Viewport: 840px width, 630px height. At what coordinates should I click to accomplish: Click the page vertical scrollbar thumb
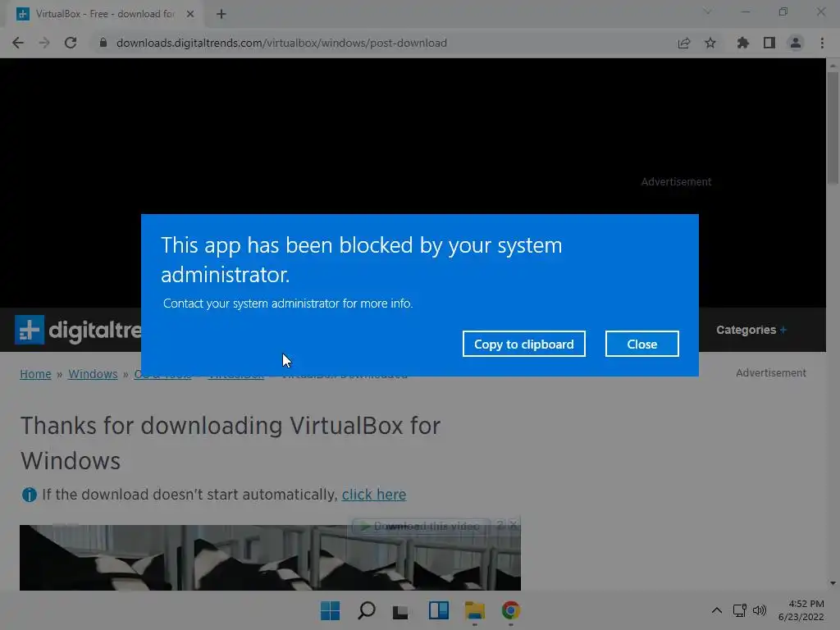(x=833, y=127)
